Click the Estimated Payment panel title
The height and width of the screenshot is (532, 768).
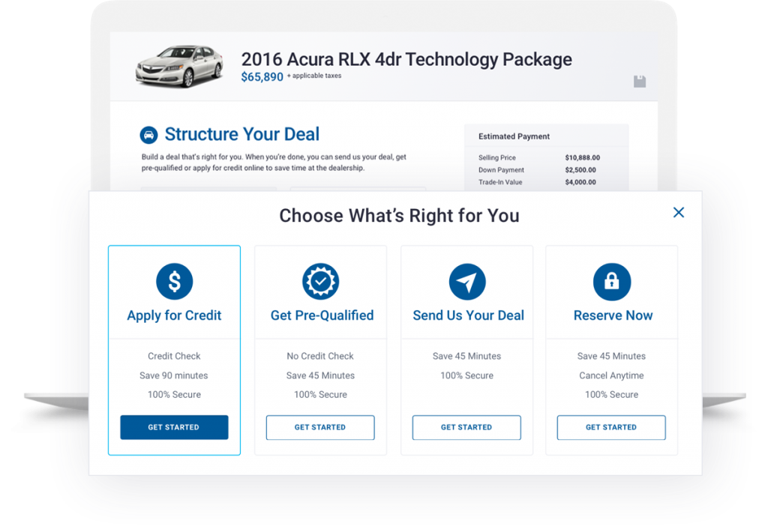pyautogui.click(x=514, y=136)
